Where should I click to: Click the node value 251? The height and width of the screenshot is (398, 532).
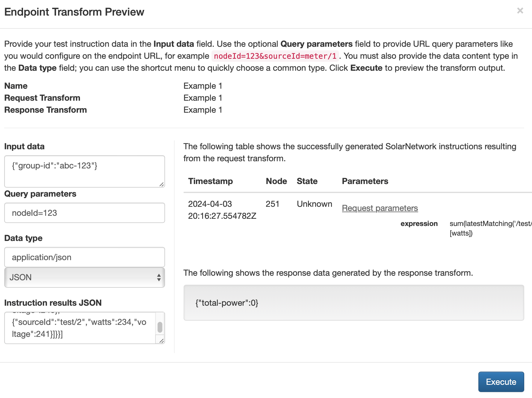click(x=272, y=204)
